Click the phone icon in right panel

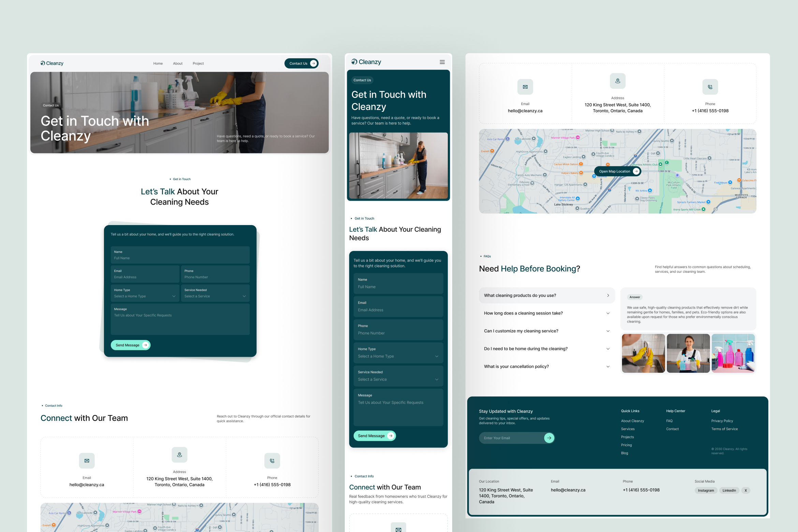[x=710, y=87]
